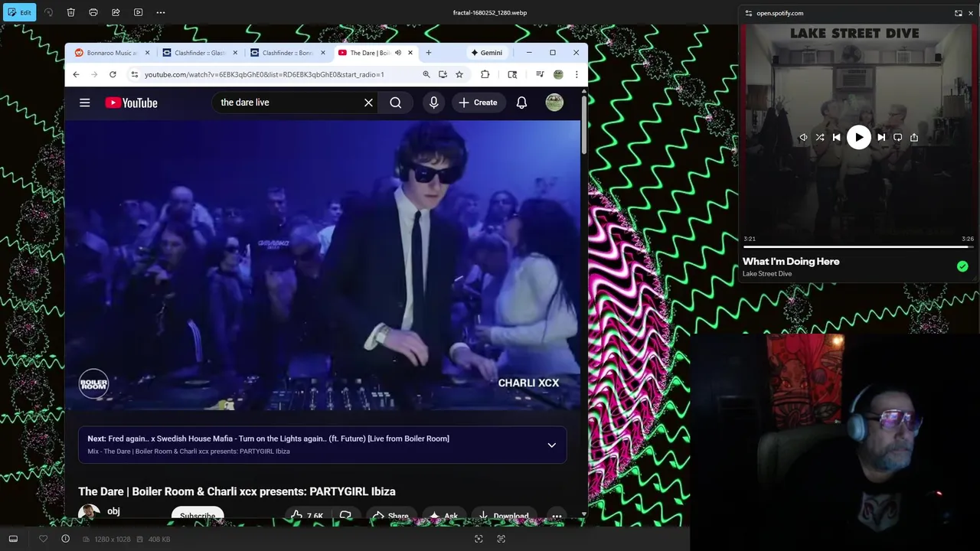The image size is (980, 551).
Task: Open zoom control in the address bar
Action: point(426,74)
